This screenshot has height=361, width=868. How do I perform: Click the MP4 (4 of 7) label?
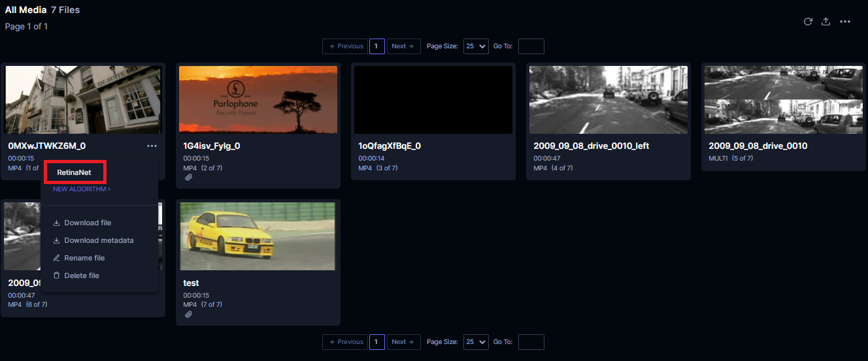[x=553, y=168]
